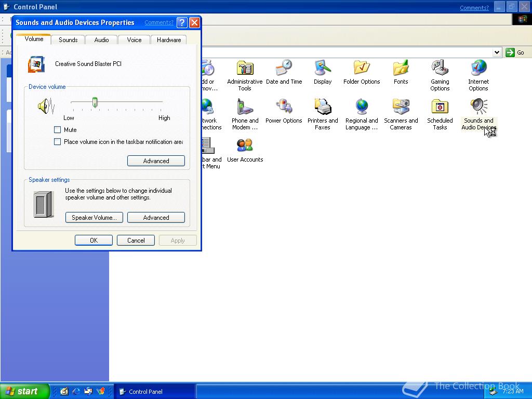
Task: Click the greyed-out Apply button
Action: (178, 240)
